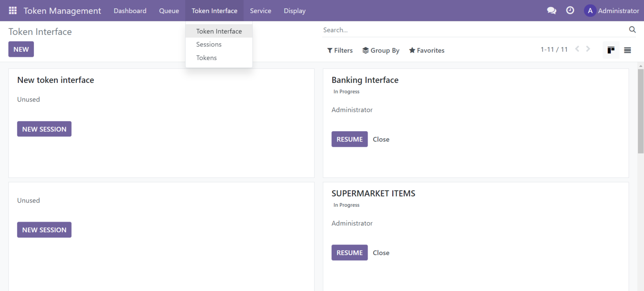Go to previous page arrow

tap(577, 49)
